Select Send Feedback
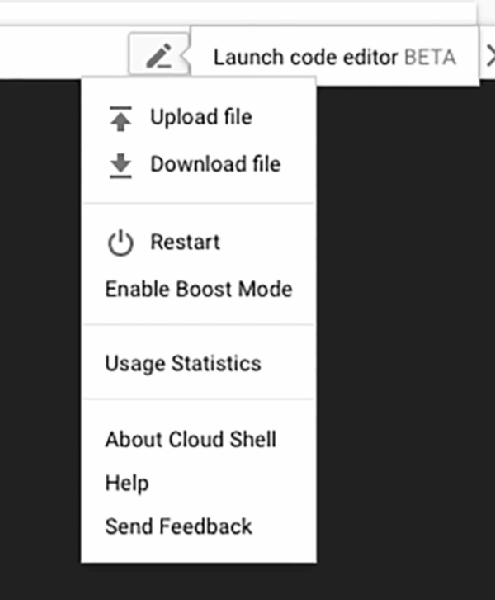 pos(179,526)
